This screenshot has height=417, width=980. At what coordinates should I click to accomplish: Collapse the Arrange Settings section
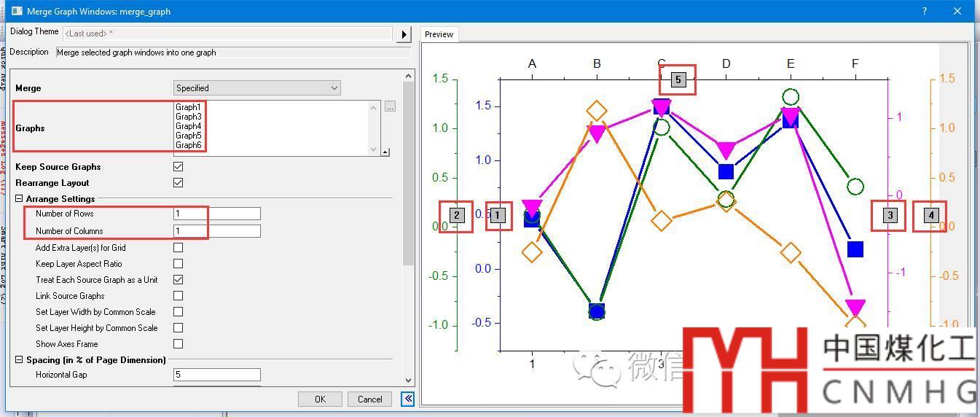(19, 199)
